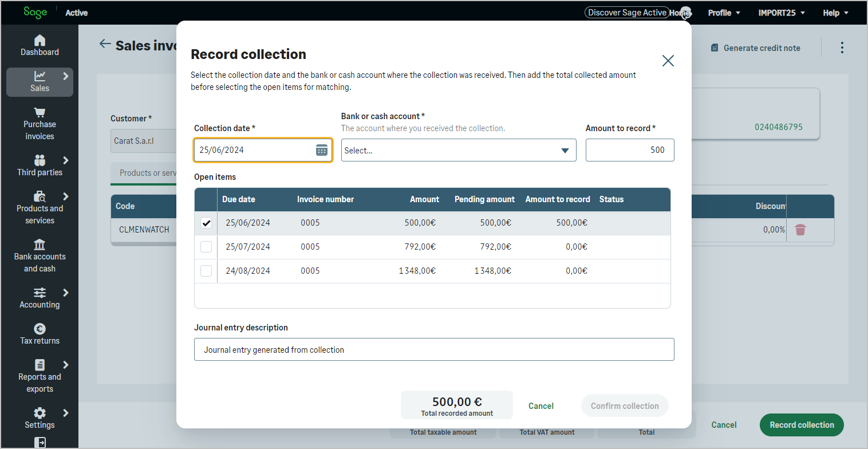
Task: Open Tax returns euro icon
Action: click(40, 329)
